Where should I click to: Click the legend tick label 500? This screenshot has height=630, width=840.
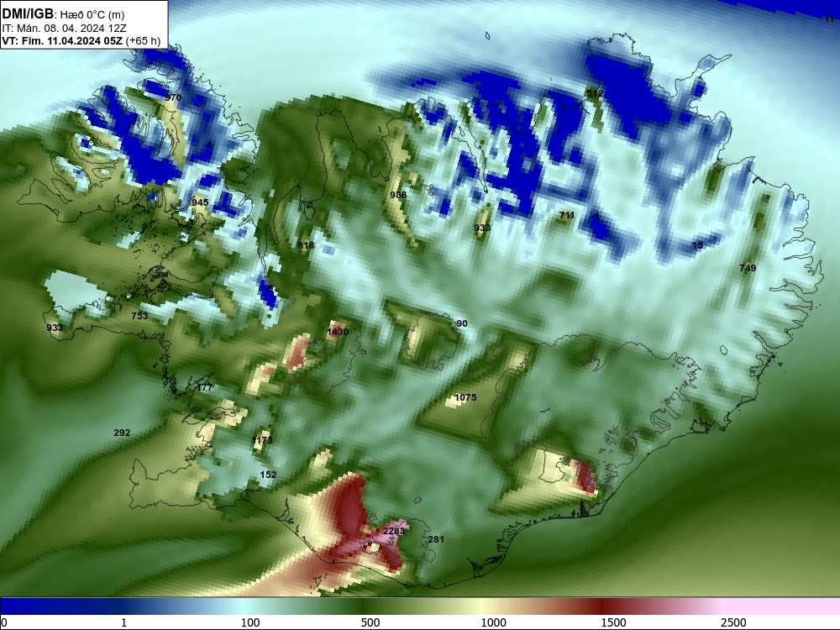pyautogui.click(x=370, y=622)
